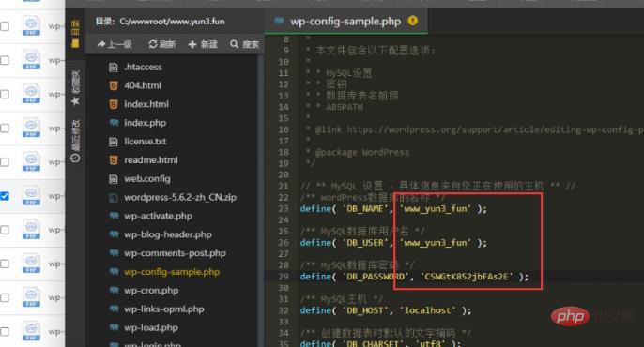
Task: Uncheck the ticked checkbox in the background file list
Action: [x=5, y=196]
